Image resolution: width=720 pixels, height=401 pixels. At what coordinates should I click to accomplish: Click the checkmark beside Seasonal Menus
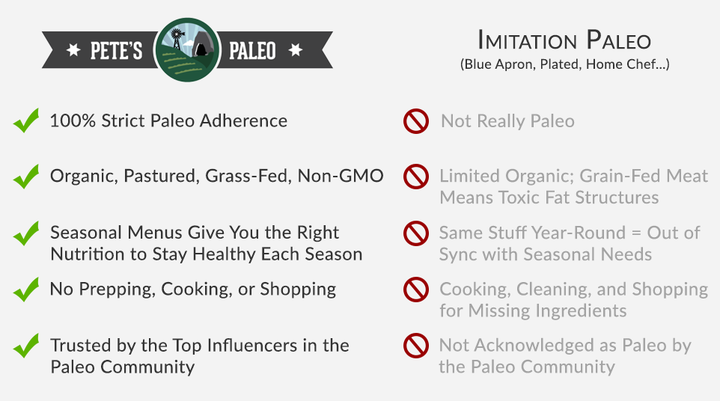click(26, 234)
